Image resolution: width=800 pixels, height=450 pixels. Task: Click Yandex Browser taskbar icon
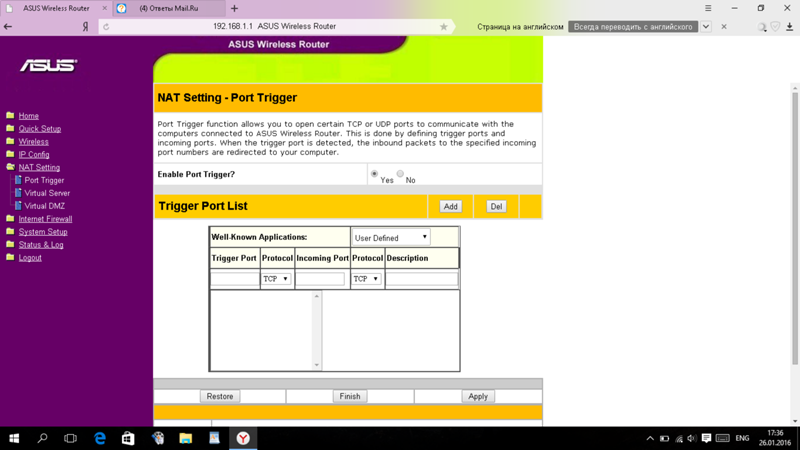243,438
